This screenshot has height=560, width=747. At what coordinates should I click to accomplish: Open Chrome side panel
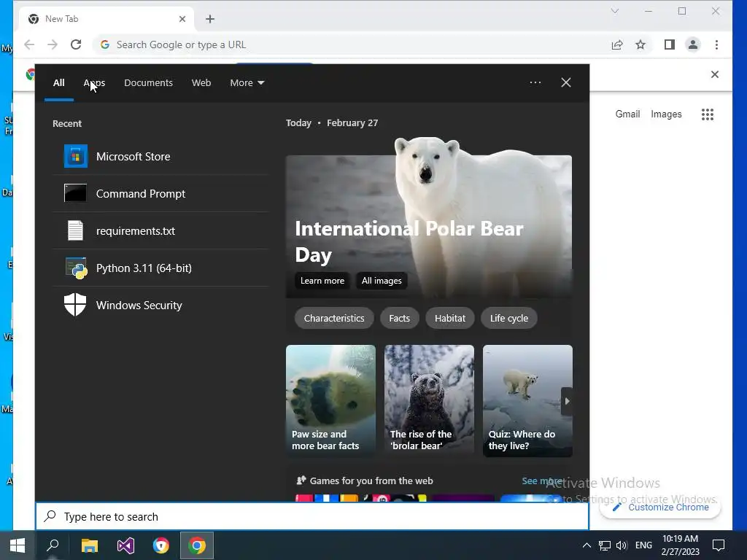pos(670,44)
